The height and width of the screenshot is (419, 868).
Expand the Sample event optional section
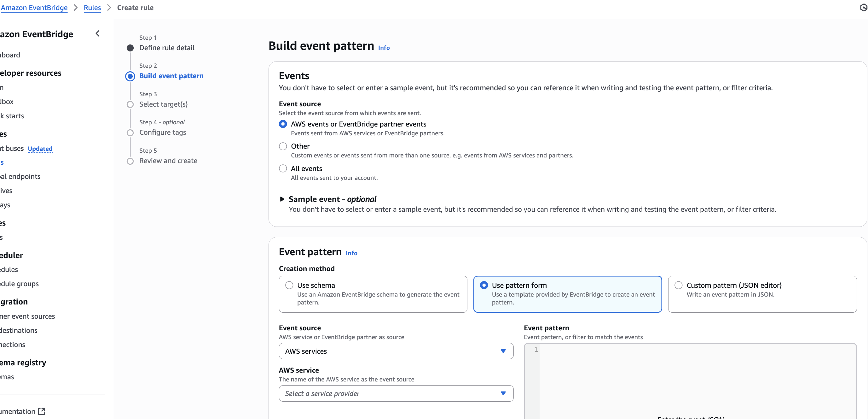(x=282, y=199)
